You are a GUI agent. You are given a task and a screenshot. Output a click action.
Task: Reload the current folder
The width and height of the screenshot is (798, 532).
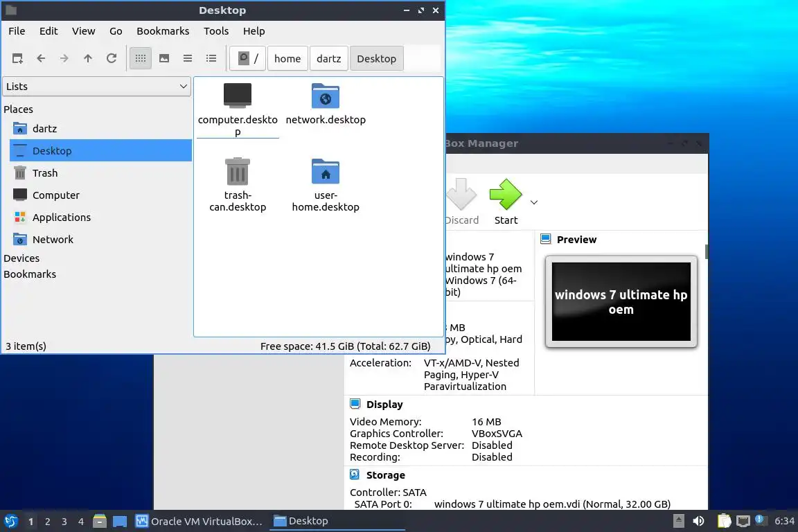[112, 59]
